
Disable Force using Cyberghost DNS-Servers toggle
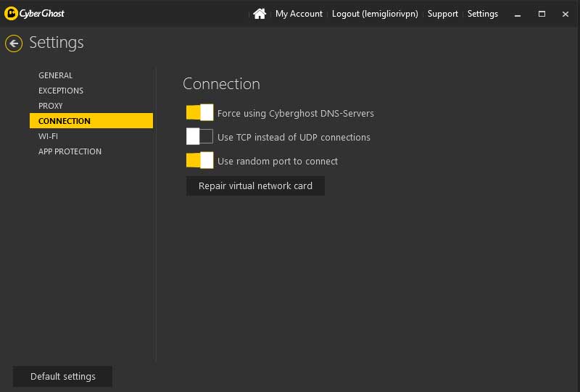[200, 112]
